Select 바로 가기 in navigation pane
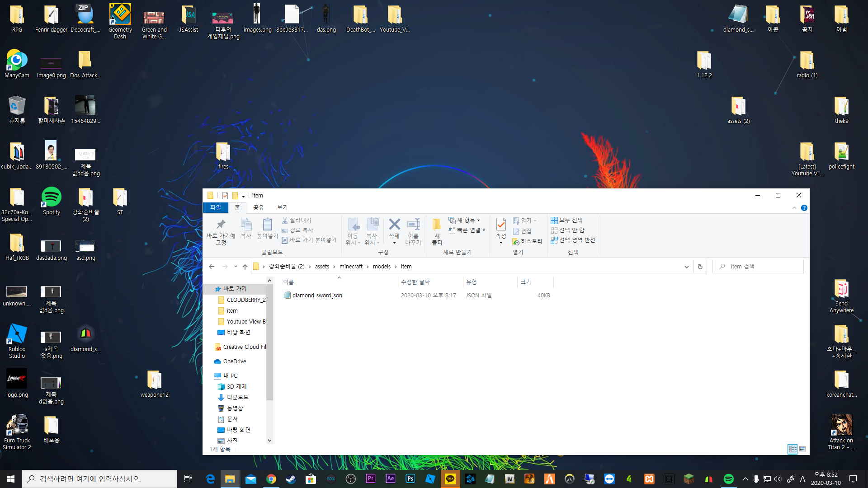 point(235,289)
